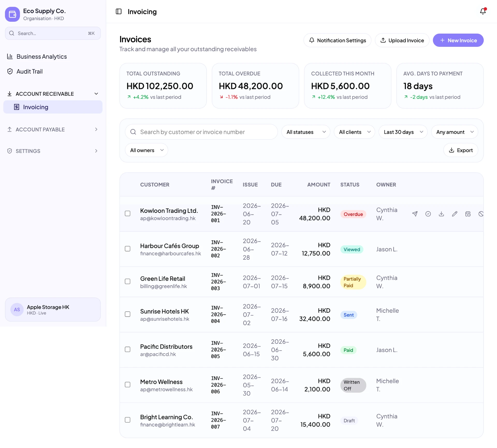Tick the Metro Wellness checkbox
The width and height of the screenshot is (497, 448).
pyautogui.click(x=128, y=385)
